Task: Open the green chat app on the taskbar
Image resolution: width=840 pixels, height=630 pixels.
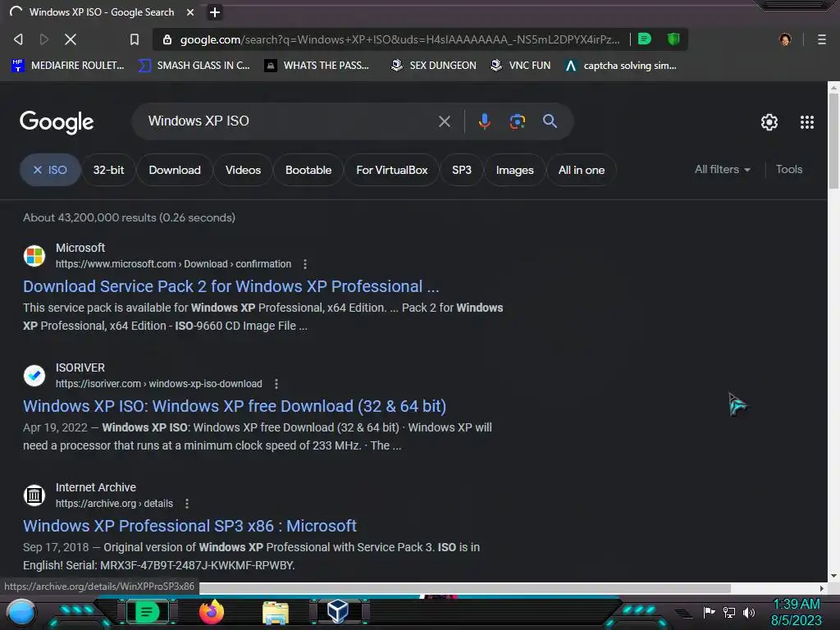Action: click(x=147, y=612)
